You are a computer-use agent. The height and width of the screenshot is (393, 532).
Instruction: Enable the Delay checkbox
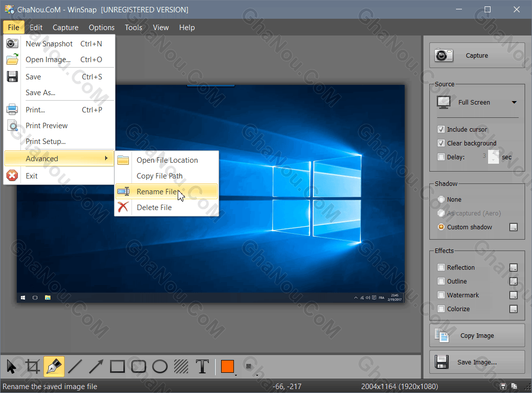[441, 157]
